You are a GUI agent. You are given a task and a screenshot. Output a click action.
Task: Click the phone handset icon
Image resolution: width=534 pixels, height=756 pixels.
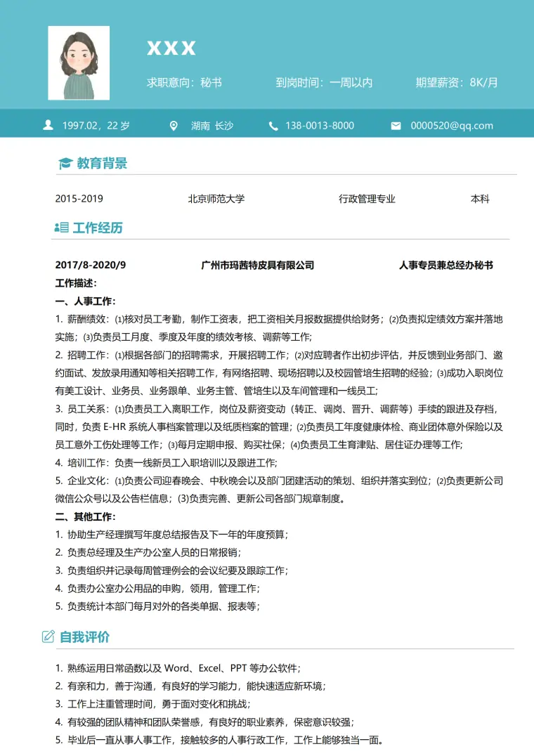[273, 126]
